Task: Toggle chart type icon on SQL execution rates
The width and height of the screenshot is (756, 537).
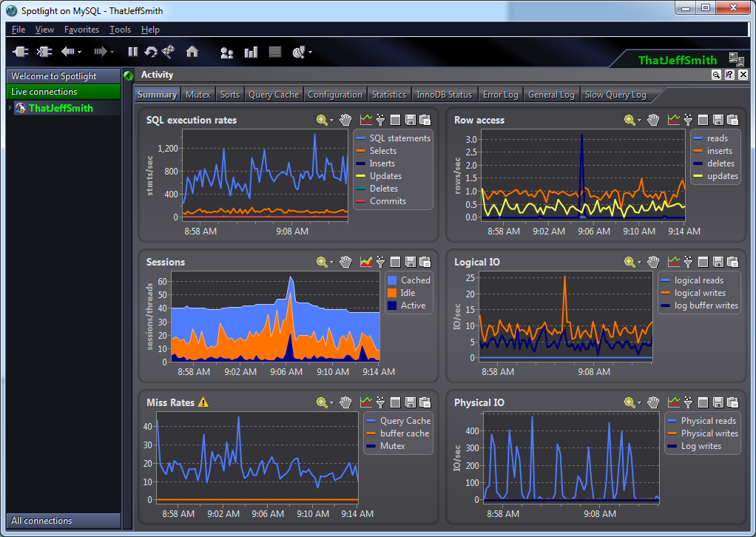Action: point(366,120)
